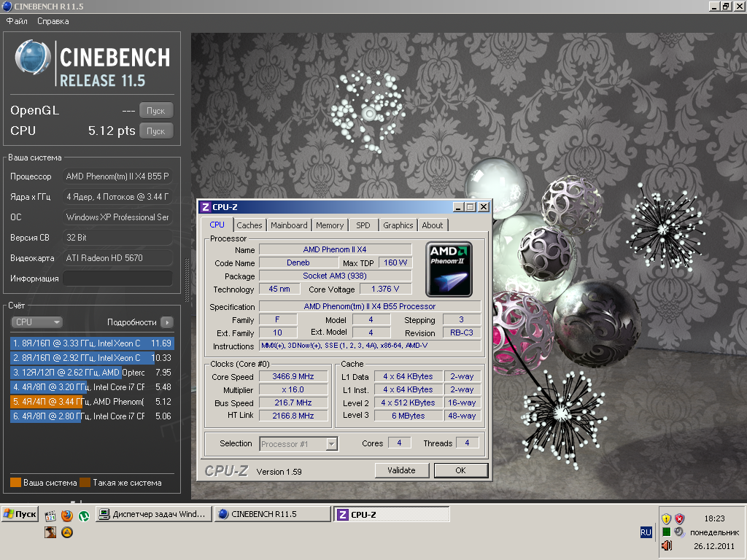The image size is (747, 560).
Task: Click the brown Такая же система legend swatch
Action: 85,483
